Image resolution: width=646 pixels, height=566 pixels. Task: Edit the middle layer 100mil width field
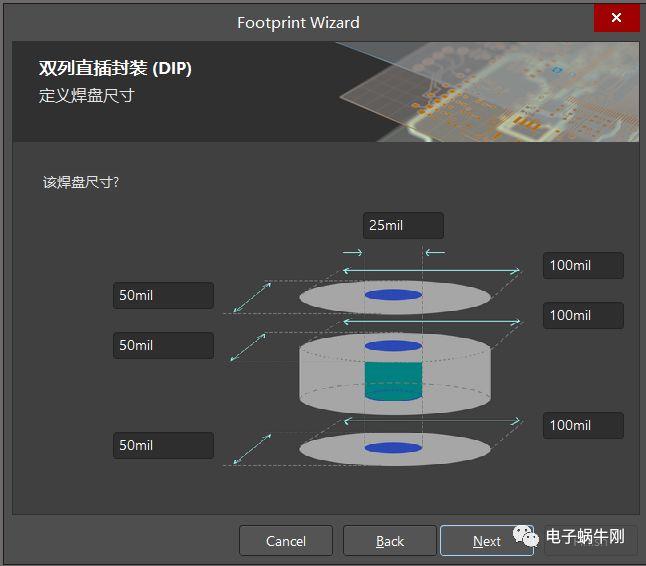pyautogui.click(x=583, y=316)
